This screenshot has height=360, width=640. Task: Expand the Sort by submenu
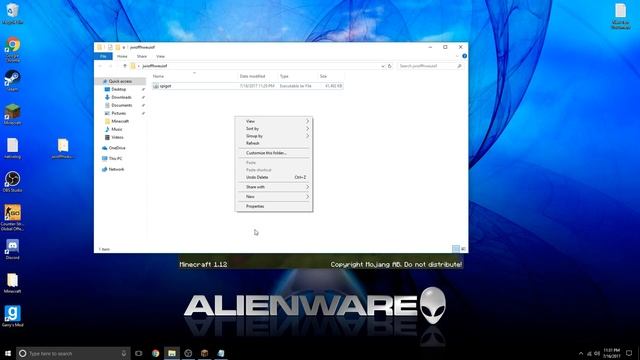click(x=274, y=129)
